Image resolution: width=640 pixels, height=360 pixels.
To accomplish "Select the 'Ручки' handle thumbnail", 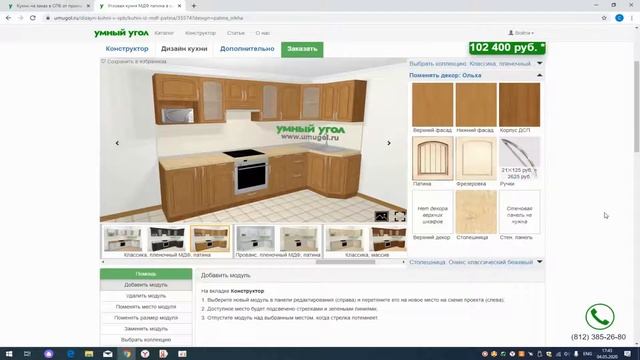I will pyautogui.click(x=519, y=158).
